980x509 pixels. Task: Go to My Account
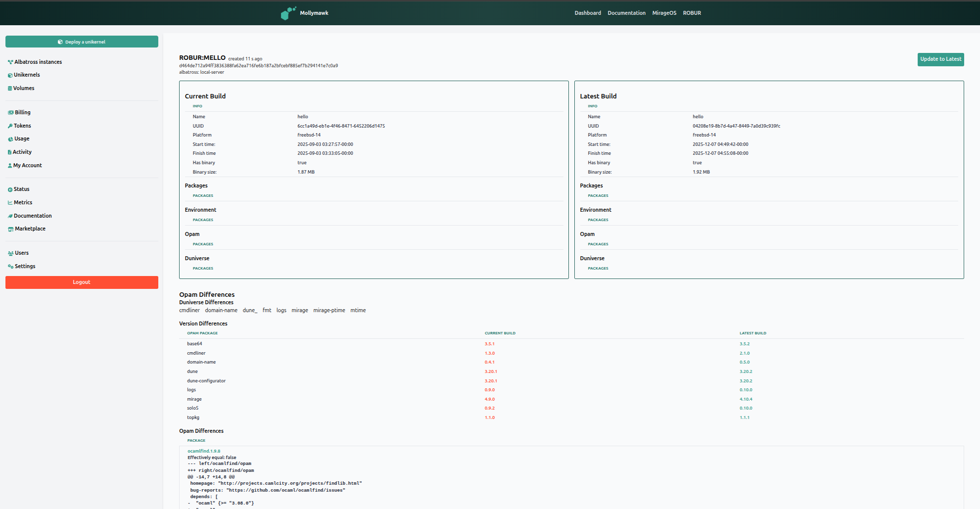tap(28, 165)
